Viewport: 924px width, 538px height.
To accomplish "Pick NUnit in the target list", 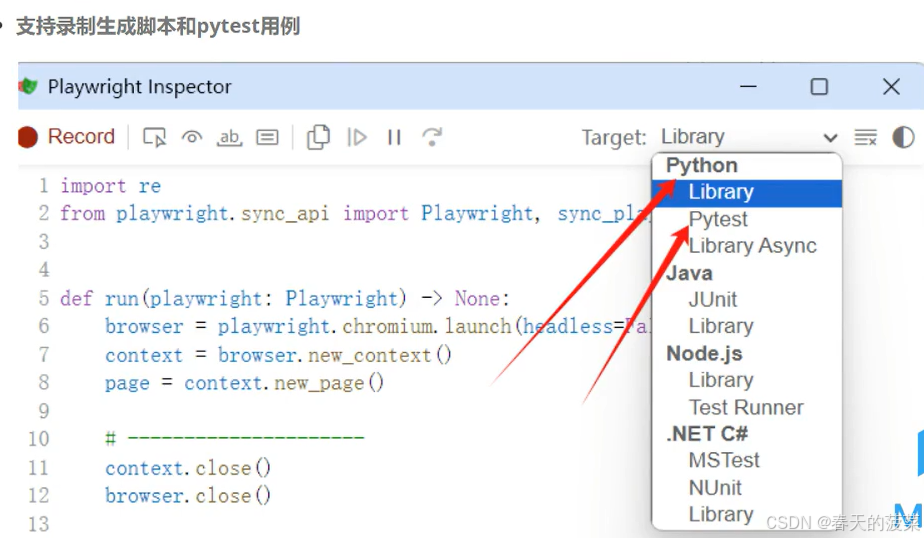I will click(715, 487).
